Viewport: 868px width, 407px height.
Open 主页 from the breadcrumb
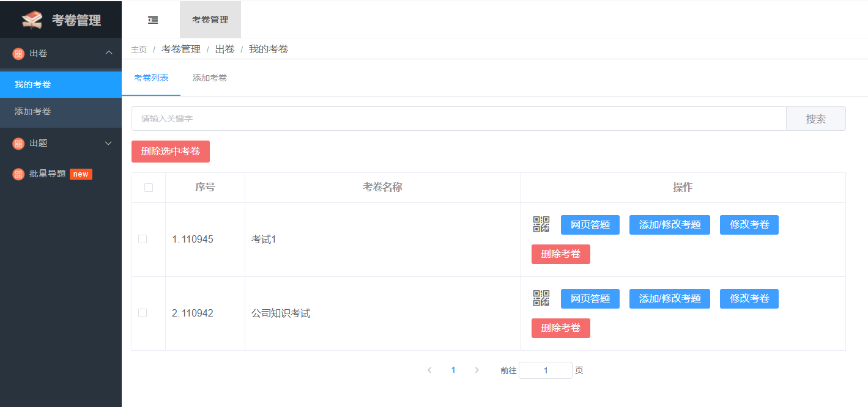pos(139,49)
